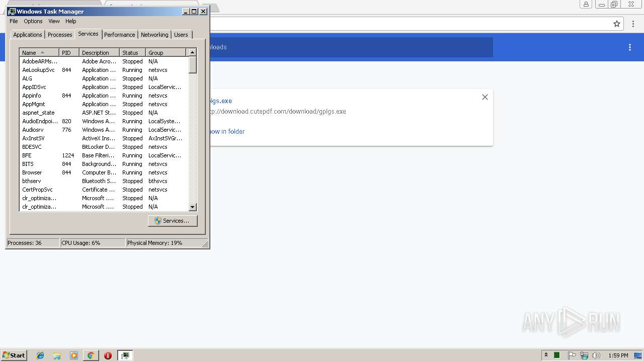Screen dimensions: 644x362
Task: Dismiss the gplgs.exe download entry
Action: tap(485, 97)
